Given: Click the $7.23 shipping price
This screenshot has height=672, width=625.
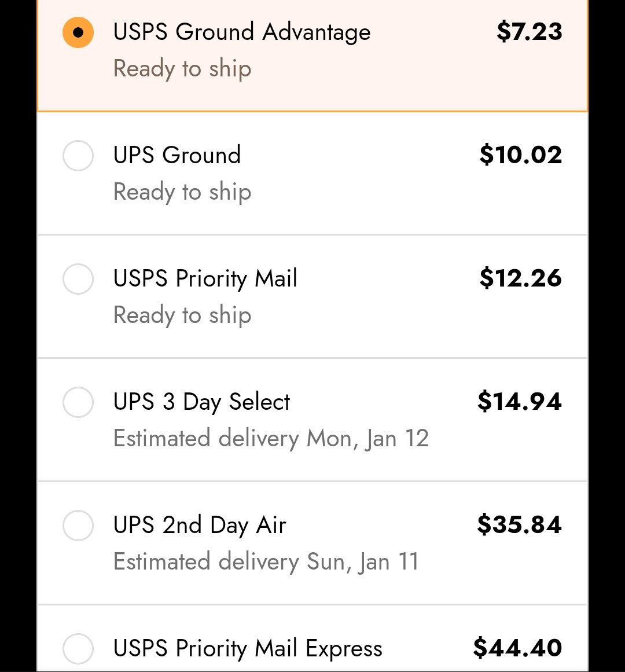Looking at the screenshot, I should click(529, 32).
